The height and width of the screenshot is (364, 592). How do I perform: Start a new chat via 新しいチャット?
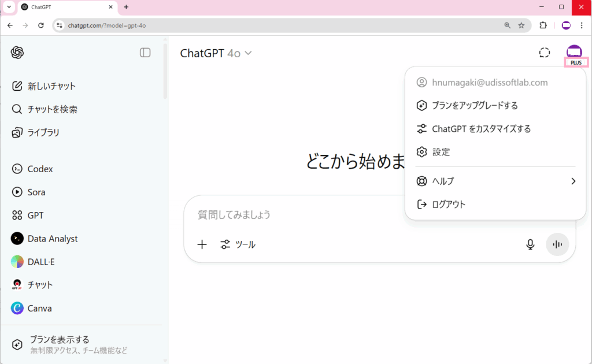(x=44, y=86)
